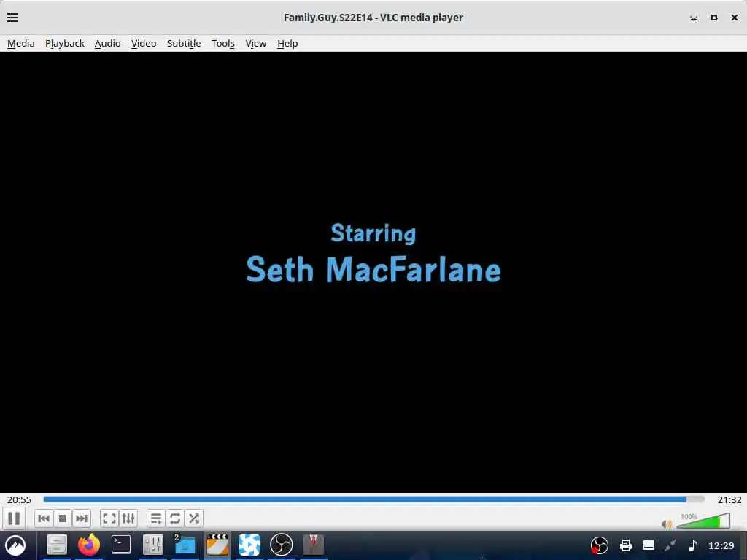Toggle fullscreen video mode
The height and width of the screenshot is (560, 747).
pos(109,518)
